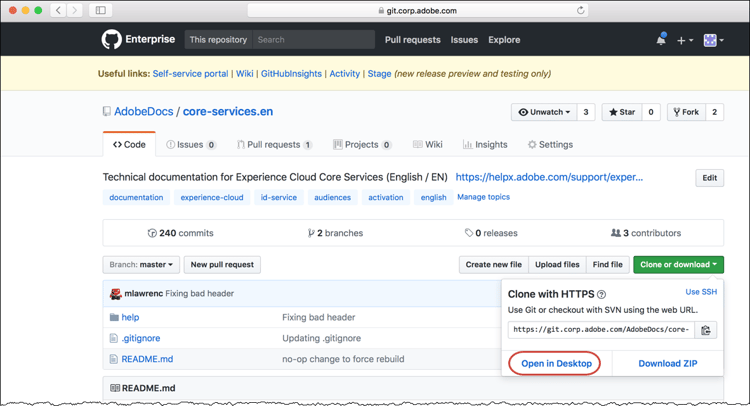Open the help folder
Viewport: 750px width, 406px height.
click(x=130, y=317)
